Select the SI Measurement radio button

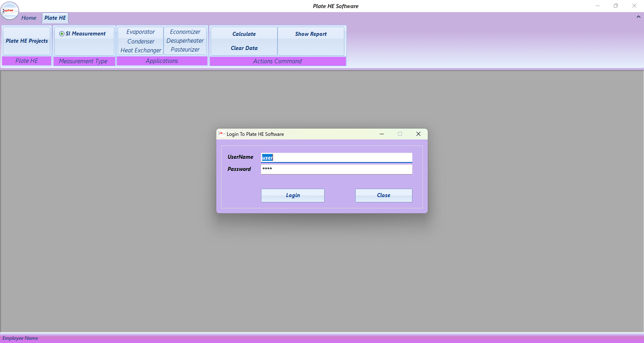[82, 34]
